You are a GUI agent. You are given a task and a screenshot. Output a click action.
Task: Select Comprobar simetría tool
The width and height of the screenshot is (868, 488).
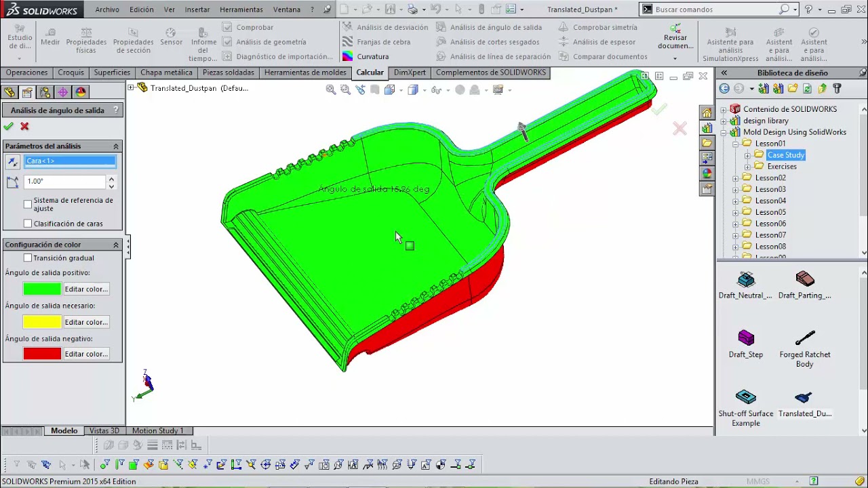(598, 27)
